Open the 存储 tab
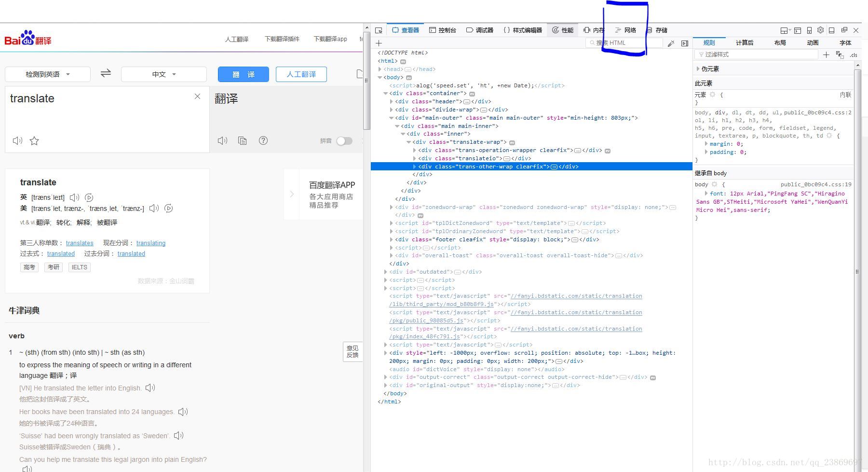This screenshot has height=472, width=868. [x=657, y=30]
